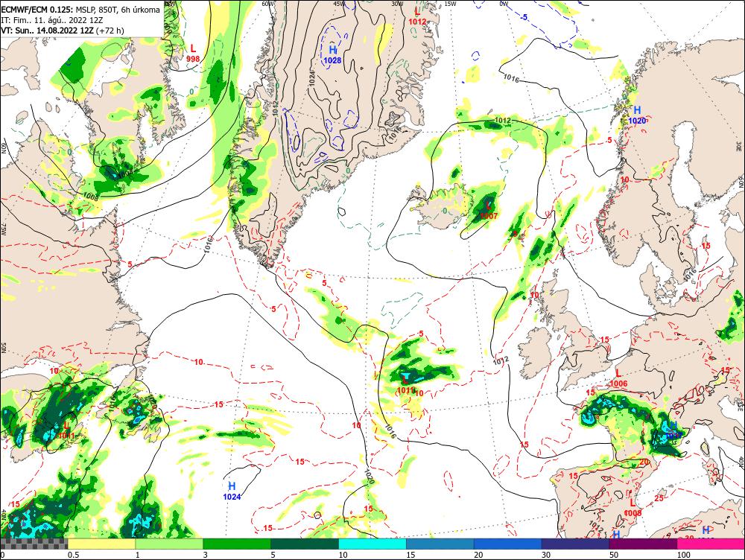Screen dimensions: 745x560
Task: Click the blue '-5' isotherm label at top
Action: pyautogui.click(x=524, y=18)
